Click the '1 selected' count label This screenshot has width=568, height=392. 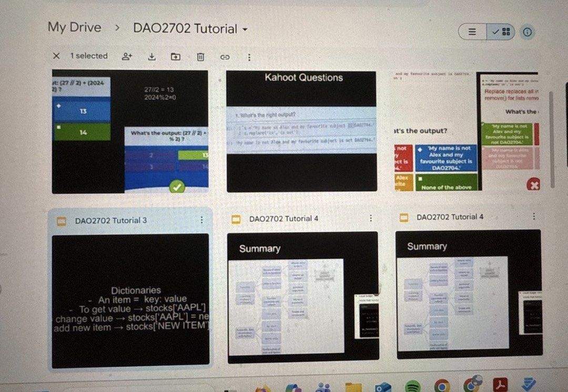coord(89,56)
